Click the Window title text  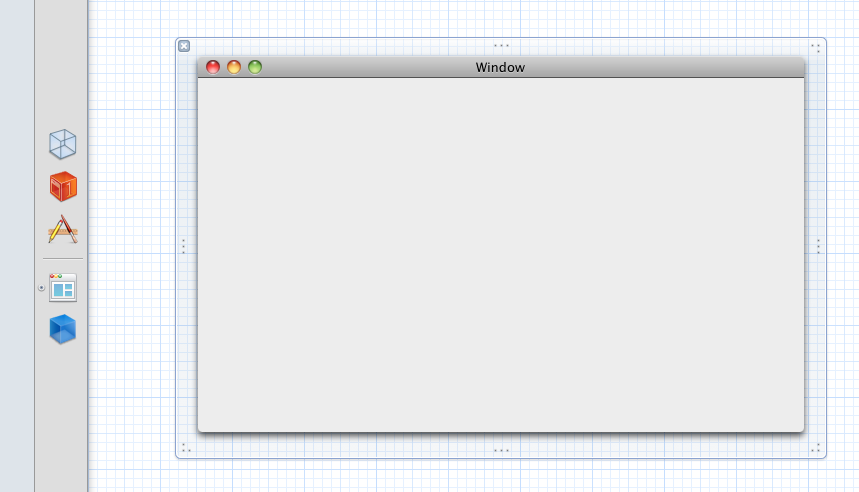(x=500, y=67)
